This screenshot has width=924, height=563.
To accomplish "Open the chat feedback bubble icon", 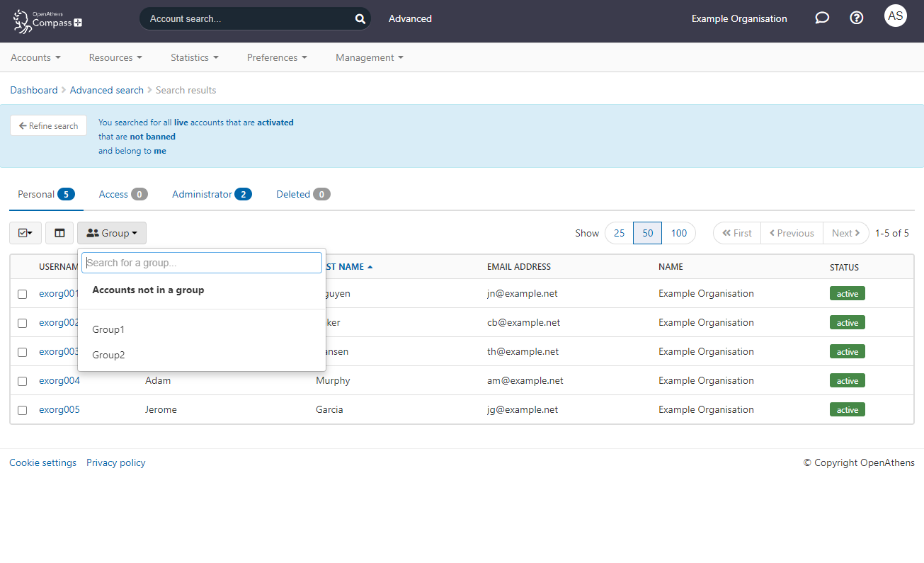I will pyautogui.click(x=821, y=18).
